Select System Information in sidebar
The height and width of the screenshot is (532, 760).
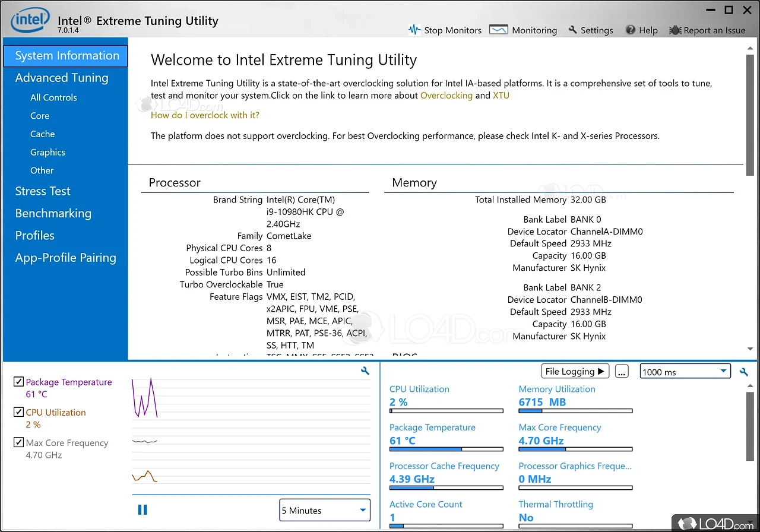click(x=66, y=56)
